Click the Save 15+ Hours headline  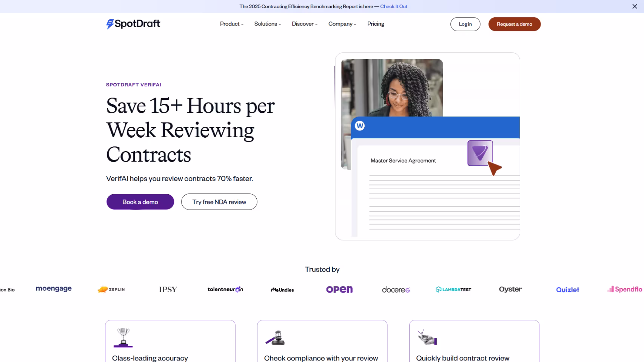[x=191, y=130]
